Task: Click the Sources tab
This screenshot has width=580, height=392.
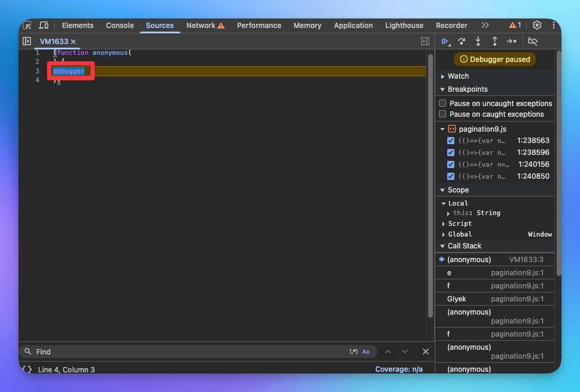Action: point(160,25)
